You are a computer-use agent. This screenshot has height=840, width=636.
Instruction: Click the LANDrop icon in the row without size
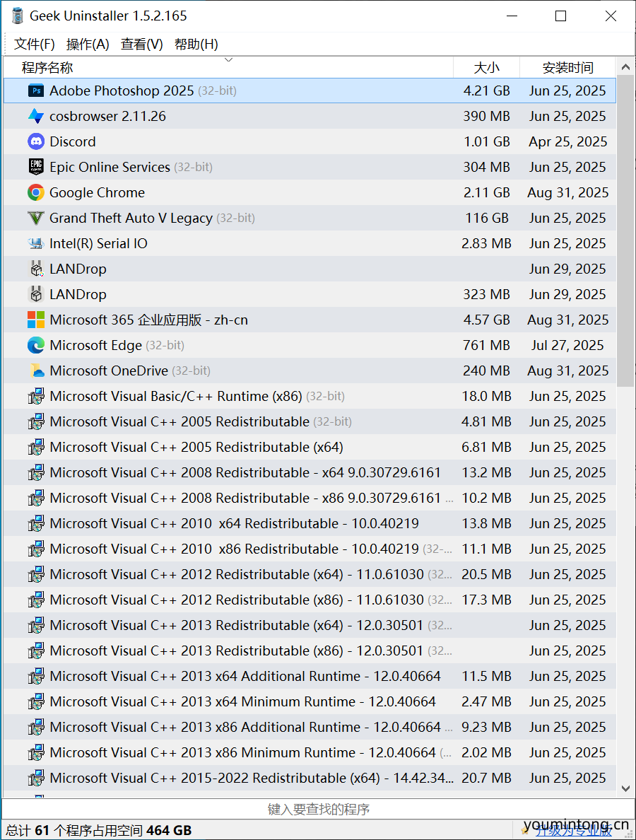(x=36, y=269)
